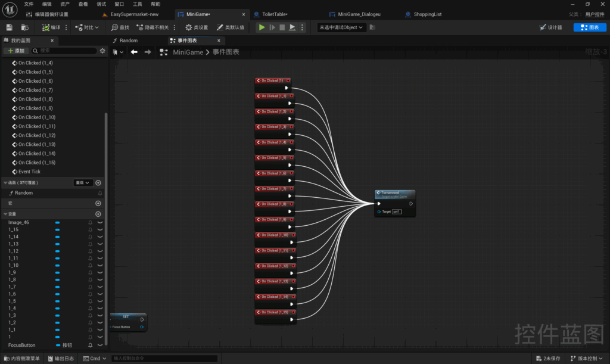Select On Clicked (1_4) in graph list
This screenshot has width=610, height=364.
click(x=35, y=63)
